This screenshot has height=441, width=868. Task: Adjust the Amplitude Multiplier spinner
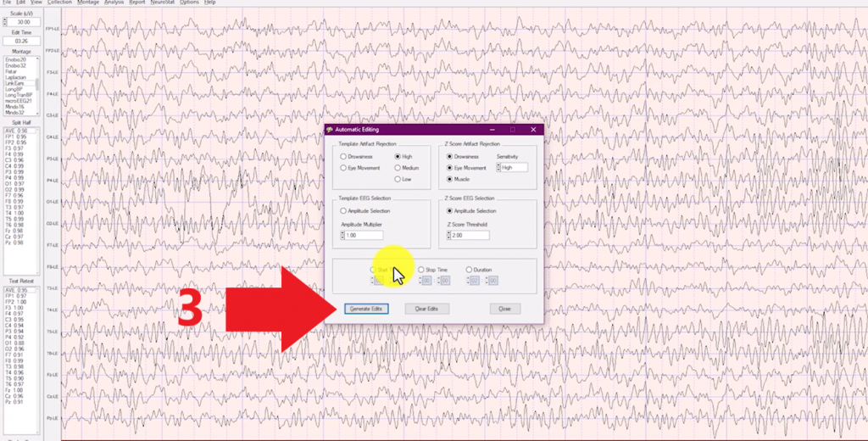click(x=342, y=235)
